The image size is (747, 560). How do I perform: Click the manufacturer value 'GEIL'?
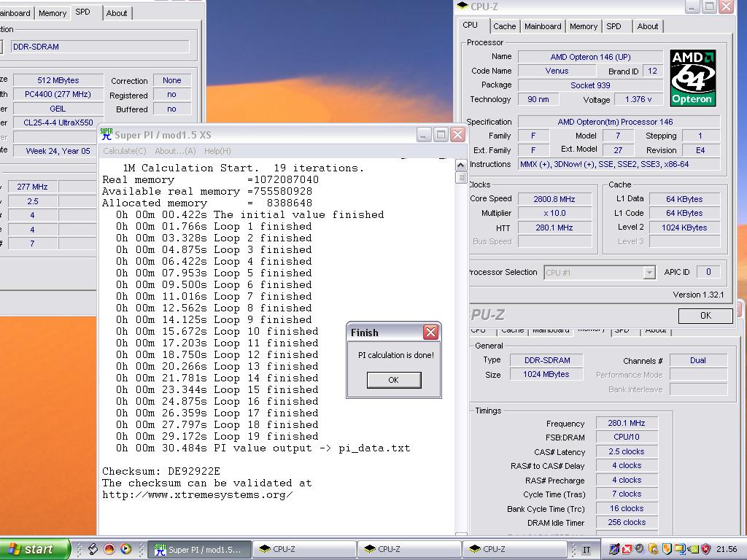pos(58,109)
